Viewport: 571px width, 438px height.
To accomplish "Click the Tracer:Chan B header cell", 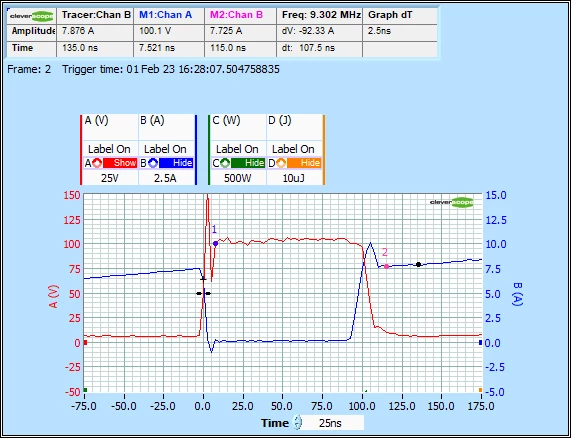I will coord(95,16).
